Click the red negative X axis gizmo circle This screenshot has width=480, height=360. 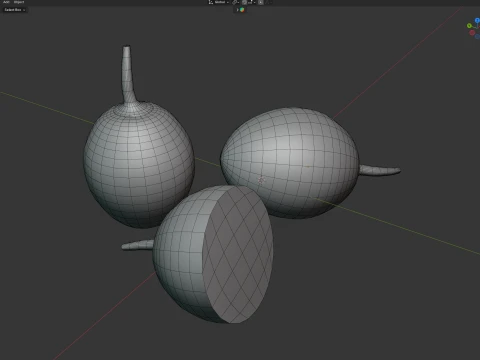[x=472, y=32]
